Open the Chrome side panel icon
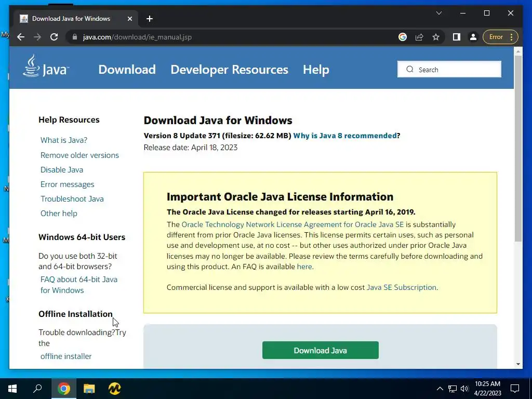The height and width of the screenshot is (399, 532). pyautogui.click(x=457, y=37)
